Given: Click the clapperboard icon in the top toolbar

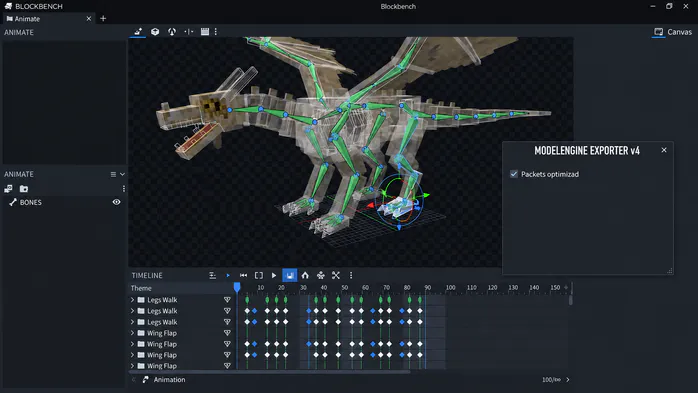Looking at the screenshot, I should click(205, 32).
